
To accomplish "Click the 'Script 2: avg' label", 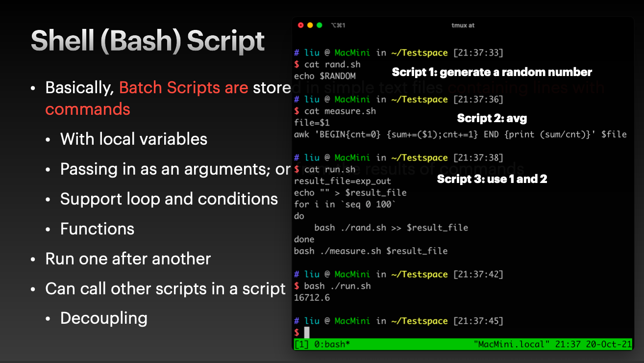I will (x=492, y=118).
